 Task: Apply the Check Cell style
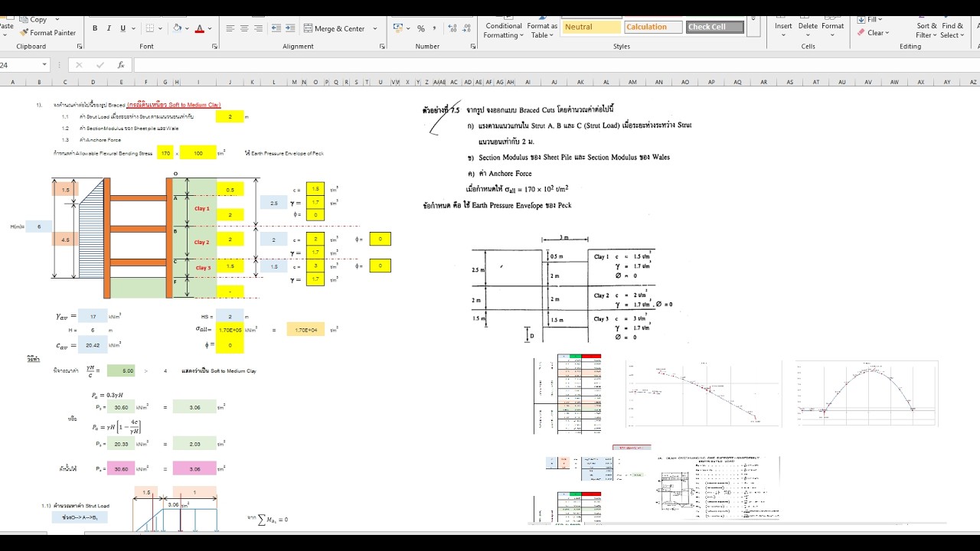tap(715, 27)
